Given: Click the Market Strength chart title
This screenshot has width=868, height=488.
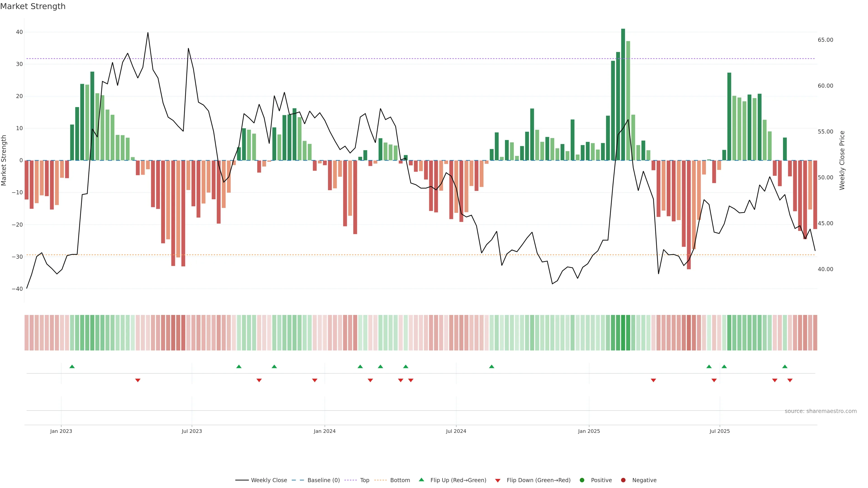Looking at the screenshot, I should [x=33, y=6].
